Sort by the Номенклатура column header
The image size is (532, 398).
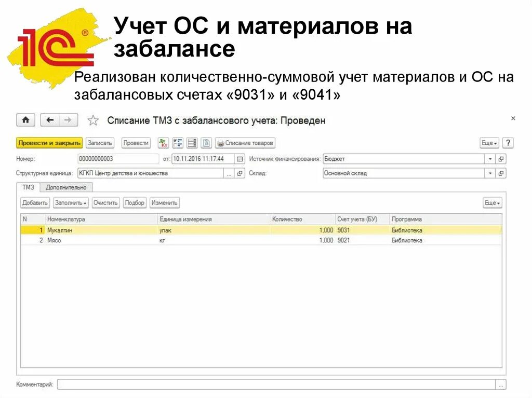(x=101, y=219)
